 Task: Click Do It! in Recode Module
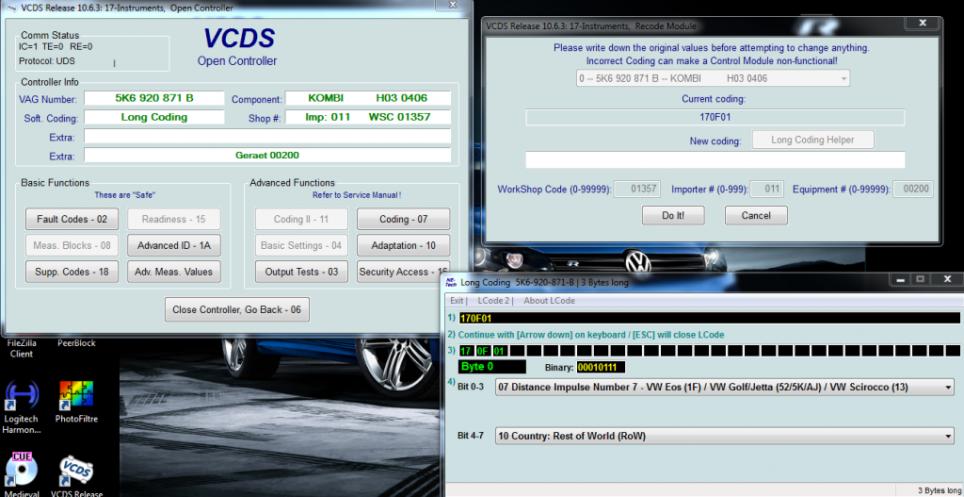pos(673,215)
